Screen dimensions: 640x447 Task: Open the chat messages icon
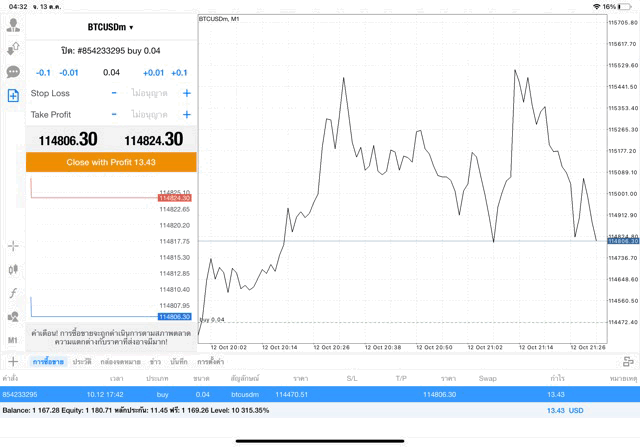click(x=13, y=72)
